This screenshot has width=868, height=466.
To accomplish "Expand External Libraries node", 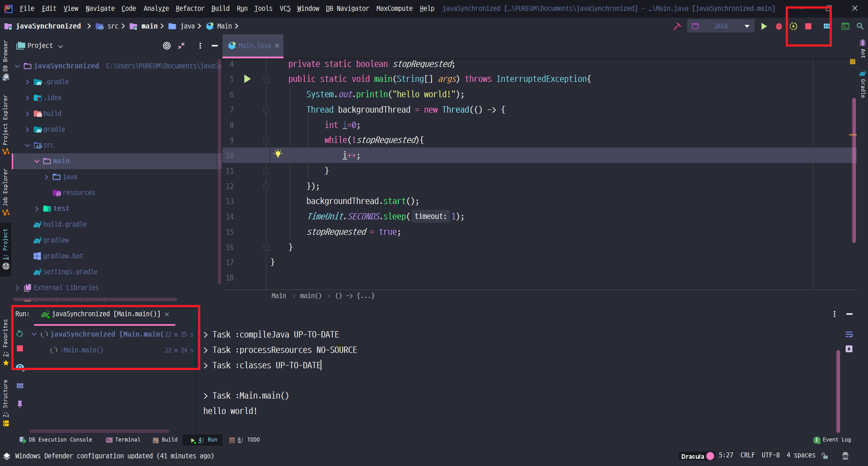I will tap(18, 288).
